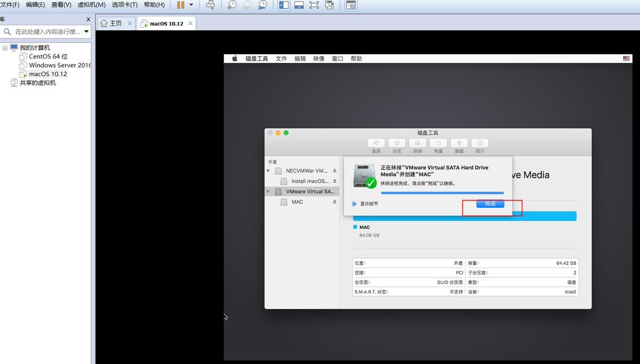Select the First Aid (急救) tool
The height and width of the screenshot is (364, 640).
pos(376,143)
